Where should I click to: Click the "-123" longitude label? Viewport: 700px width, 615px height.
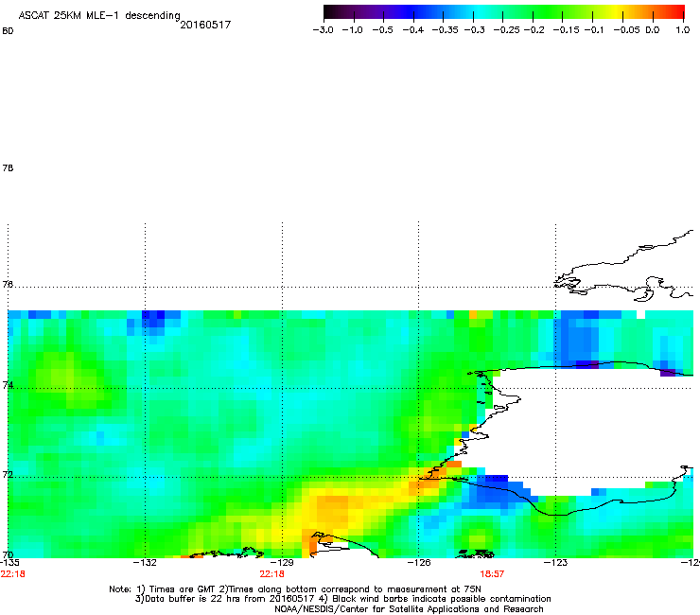[x=555, y=562]
